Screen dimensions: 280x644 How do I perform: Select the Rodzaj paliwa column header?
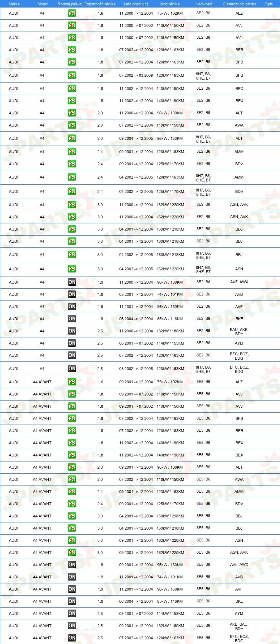coord(69,4)
